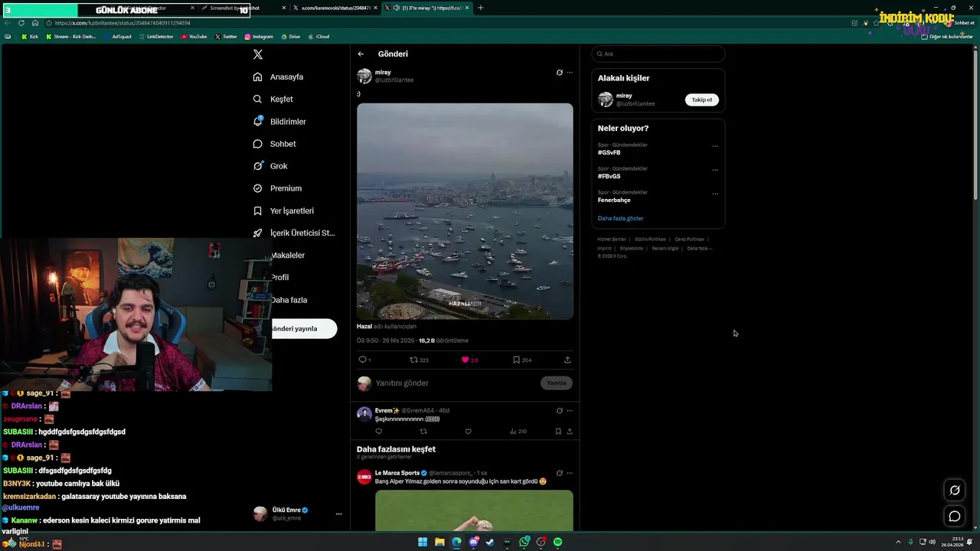The height and width of the screenshot is (551, 980).
Task: Reply to Evrem's comment
Action: coord(378,432)
